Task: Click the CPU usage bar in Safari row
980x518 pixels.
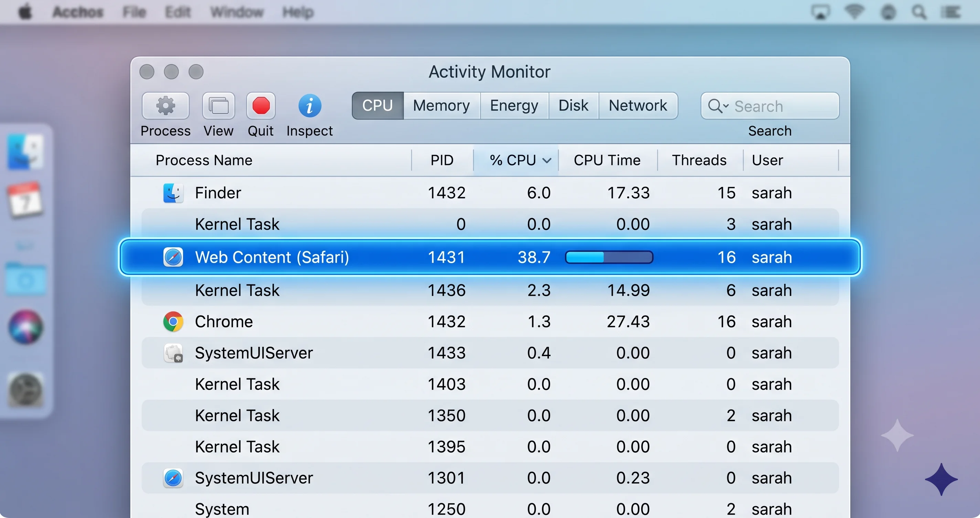Action: click(609, 257)
